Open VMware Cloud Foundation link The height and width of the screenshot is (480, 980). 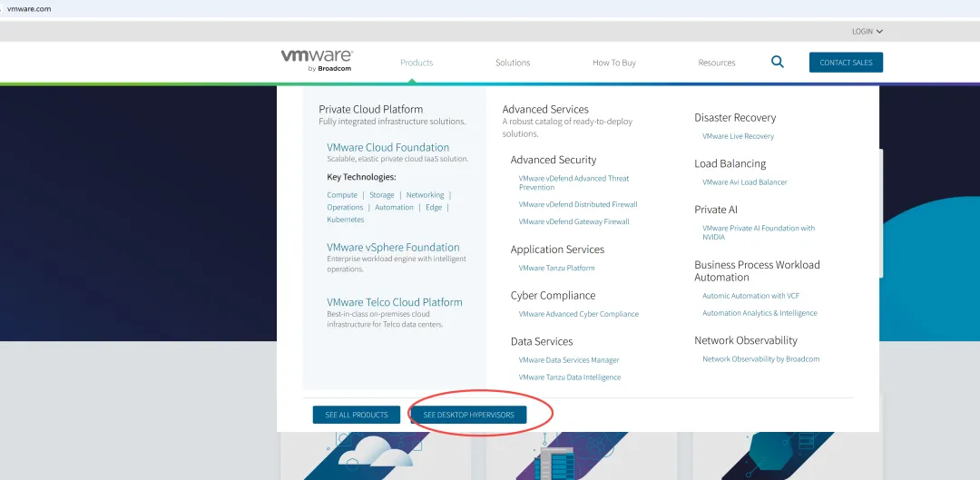[x=387, y=148]
